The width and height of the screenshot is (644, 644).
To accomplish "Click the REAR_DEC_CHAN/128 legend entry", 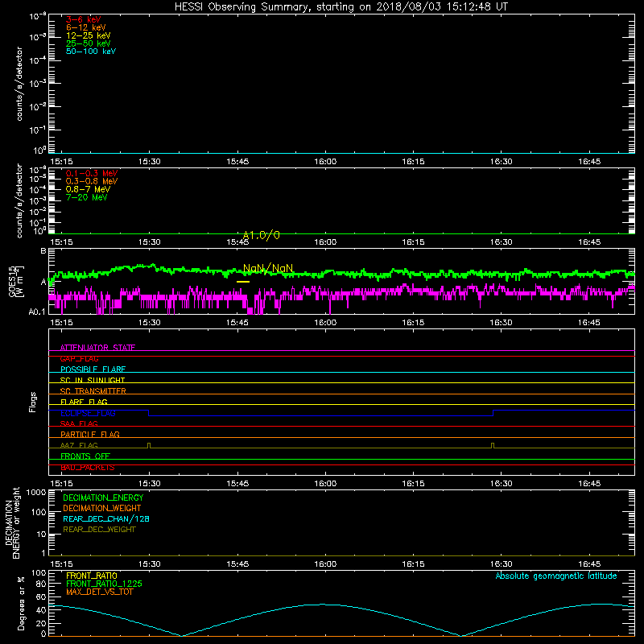I will (106, 519).
